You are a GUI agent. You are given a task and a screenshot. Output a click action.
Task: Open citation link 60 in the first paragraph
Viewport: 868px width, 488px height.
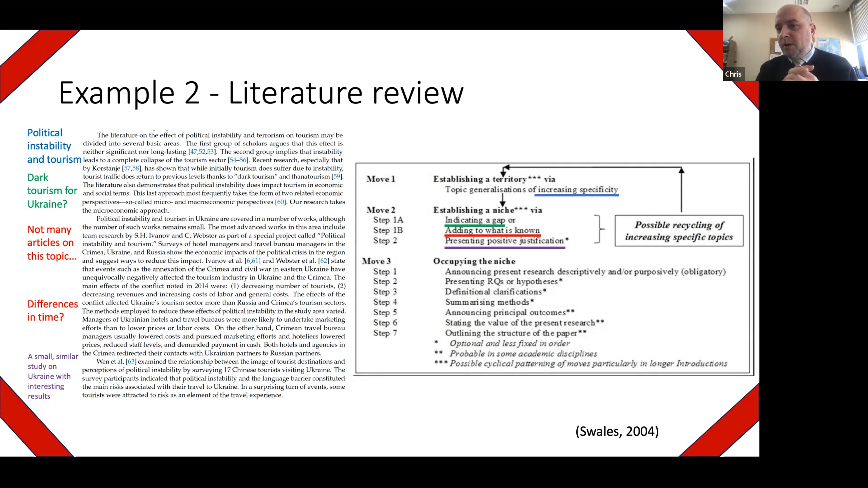pyautogui.click(x=280, y=202)
